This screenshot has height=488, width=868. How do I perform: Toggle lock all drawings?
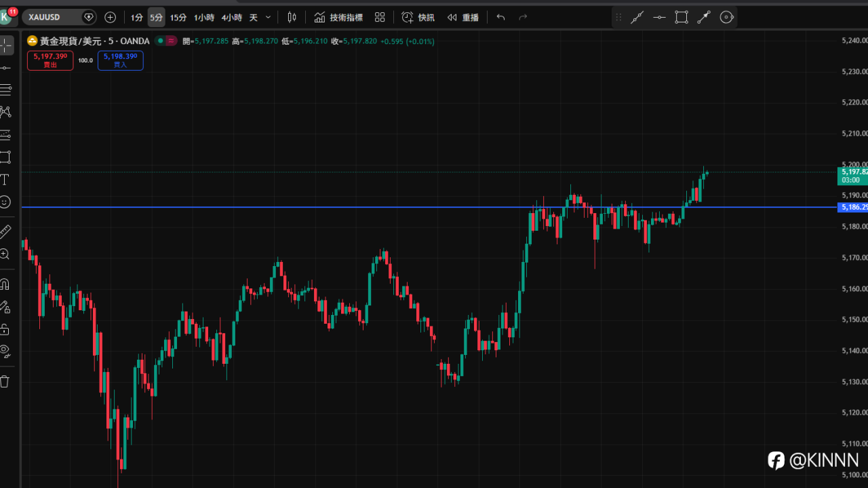pyautogui.click(x=5, y=329)
